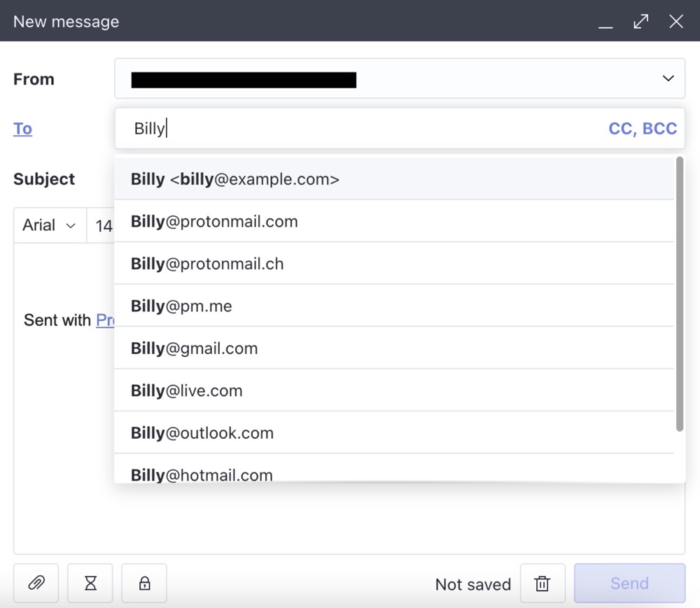Screen dimensions: 700x608
Task: Open contacts via the To link
Action: coord(23,129)
